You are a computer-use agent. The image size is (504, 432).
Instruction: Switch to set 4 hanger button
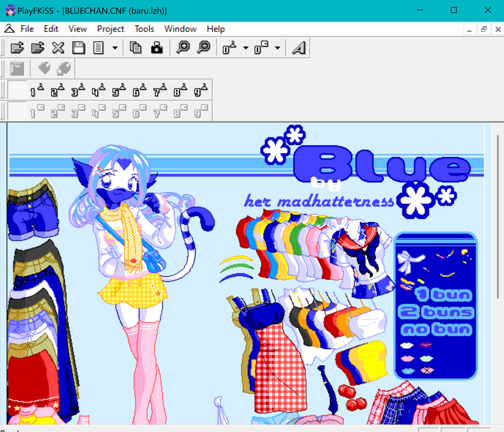pyautogui.click(x=99, y=90)
